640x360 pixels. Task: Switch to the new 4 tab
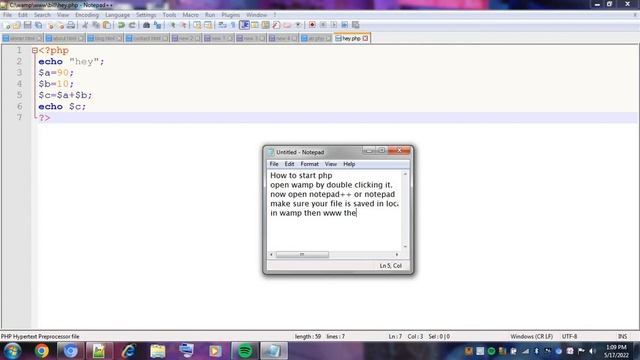pos(282,38)
